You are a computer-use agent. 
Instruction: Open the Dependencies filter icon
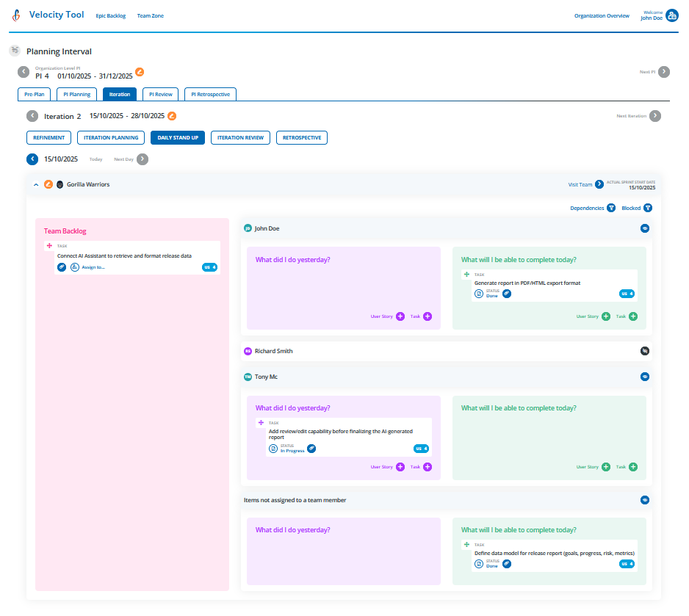(610, 208)
